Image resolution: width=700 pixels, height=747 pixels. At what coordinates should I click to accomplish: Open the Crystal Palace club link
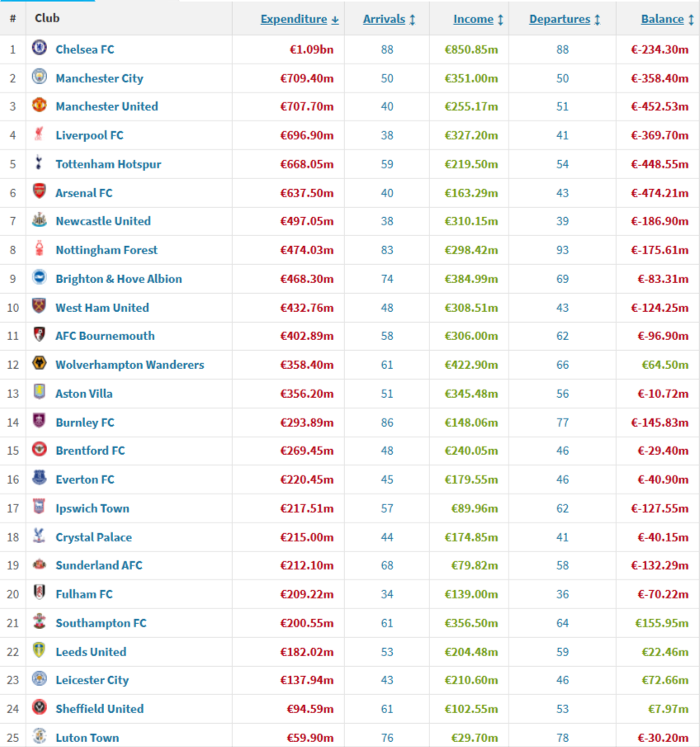pos(93,537)
